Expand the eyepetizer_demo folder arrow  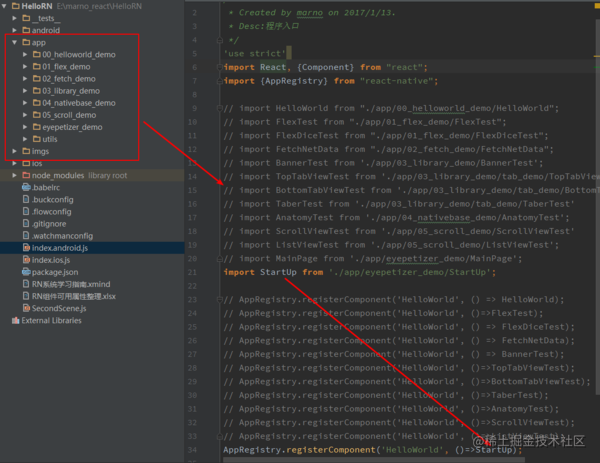(25, 127)
